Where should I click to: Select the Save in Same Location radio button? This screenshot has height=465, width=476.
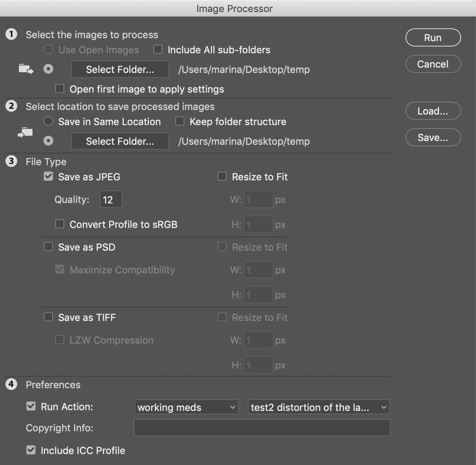[48, 121]
